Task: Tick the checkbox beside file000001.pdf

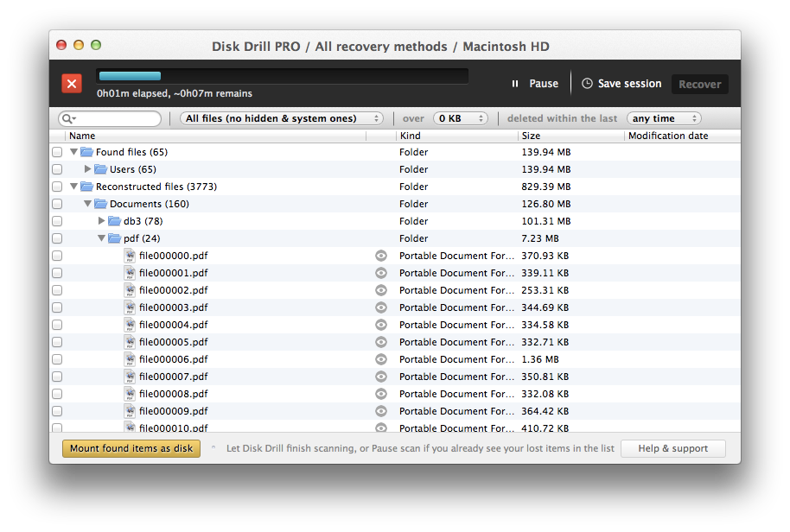Action: (57, 273)
